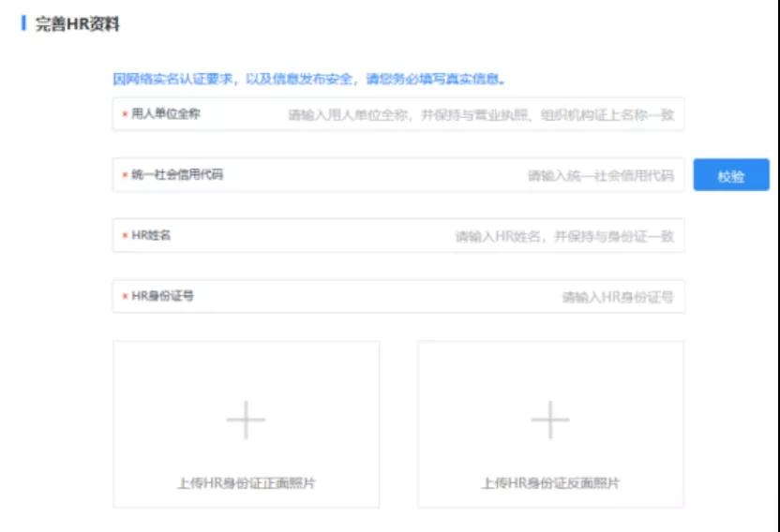The image size is (780, 532).
Task: Click the HR姓名 field label
Action: click(152, 236)
